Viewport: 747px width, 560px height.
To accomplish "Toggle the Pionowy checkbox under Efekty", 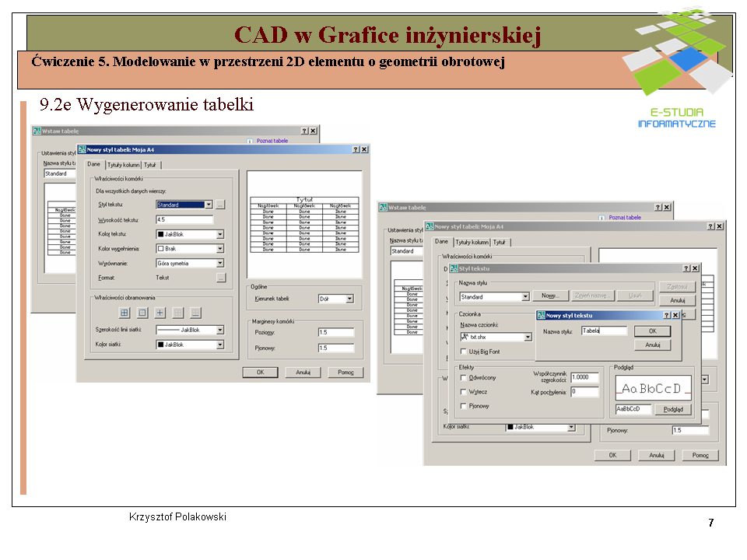I will tap(463, 406).
